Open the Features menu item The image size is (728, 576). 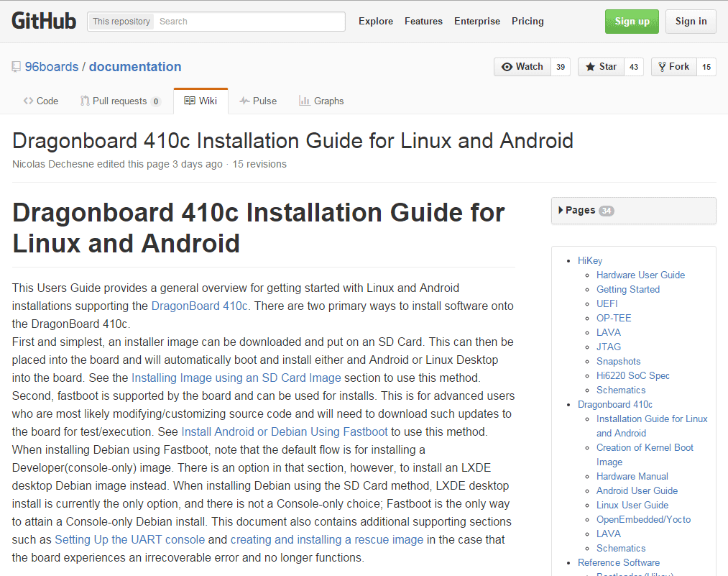tap(423, 22)
